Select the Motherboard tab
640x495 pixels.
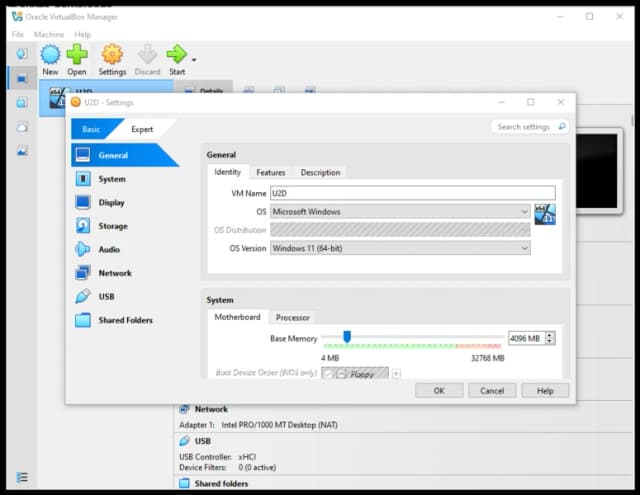tap(237, 317)
